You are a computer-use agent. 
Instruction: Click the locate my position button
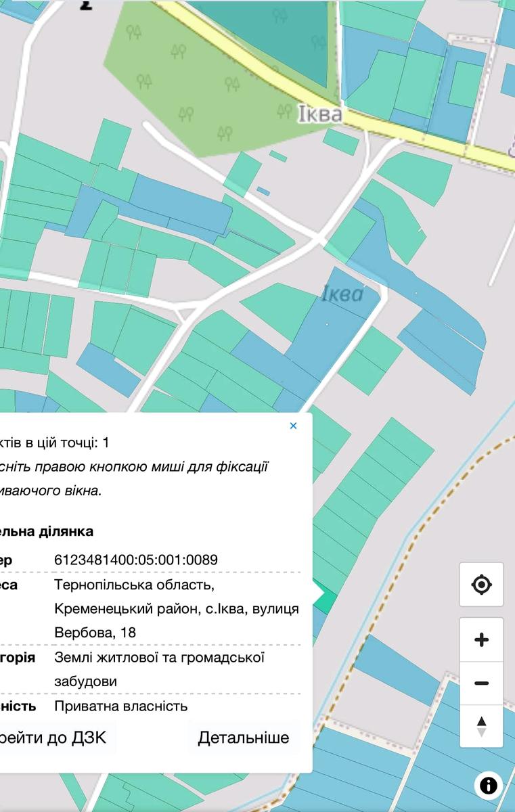(481, 585)
